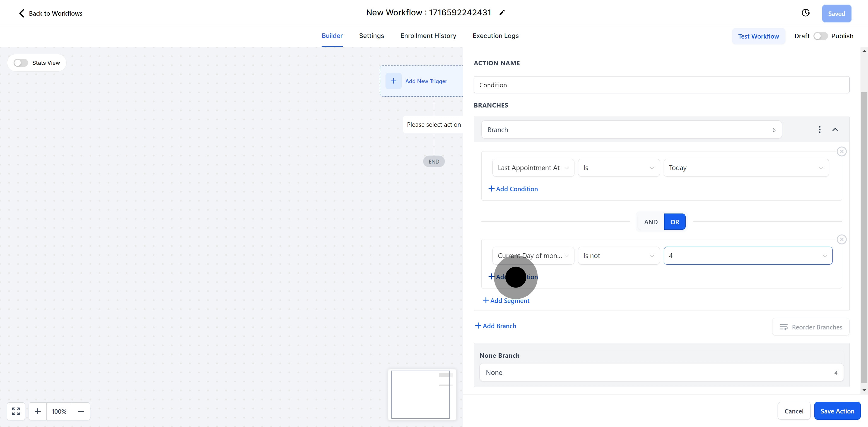Open the 'Is not' operator dropdown
Image resolution: width=868 pixels, height=427 pixels.
pyautogui.click(x=619, y=256)
